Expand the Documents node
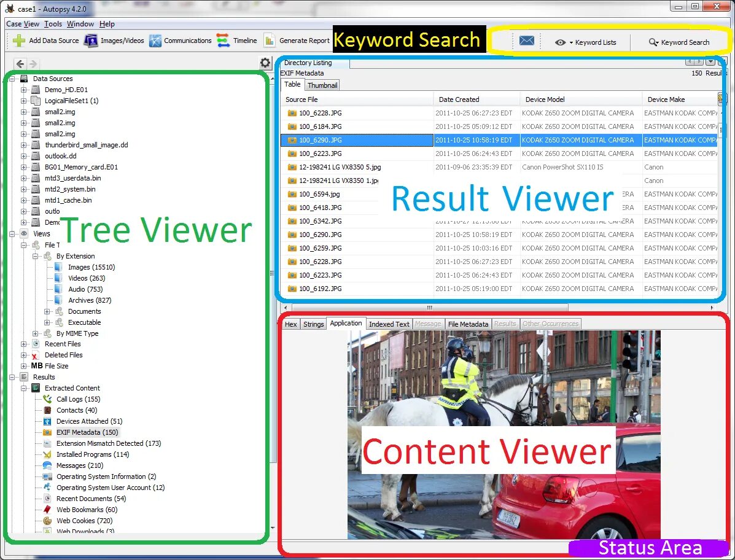The image size is (735, 560). 47,311
